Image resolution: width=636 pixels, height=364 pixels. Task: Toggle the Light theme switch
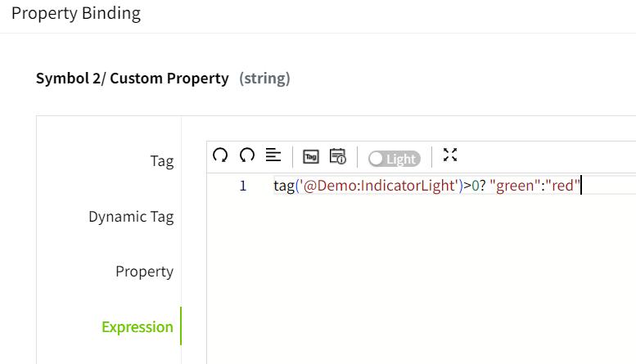394,159
